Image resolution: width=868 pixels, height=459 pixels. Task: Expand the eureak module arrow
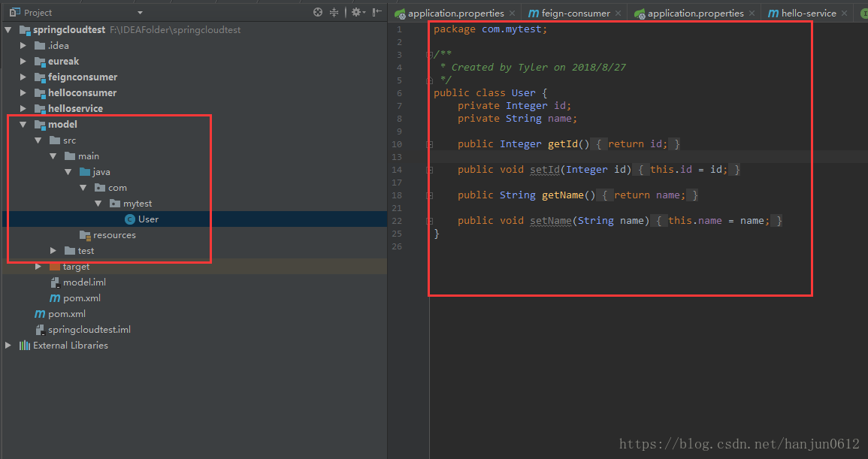click(x=23, y=62)
